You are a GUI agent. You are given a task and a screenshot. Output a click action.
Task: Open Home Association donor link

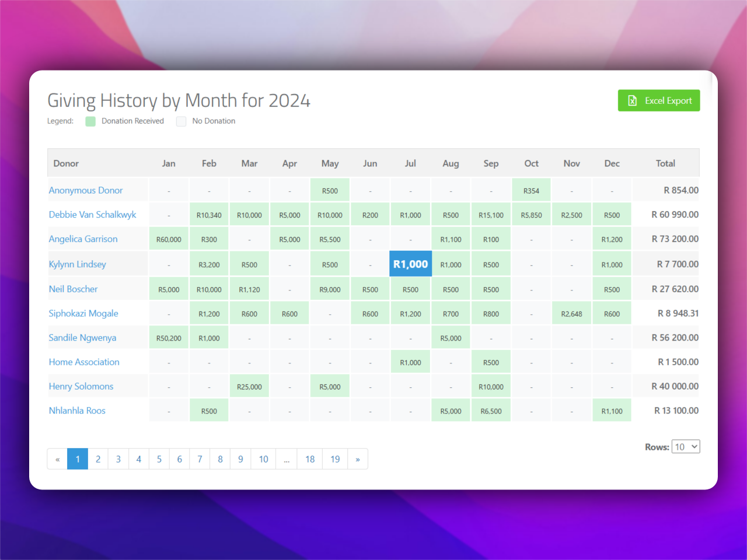point(84,362)
